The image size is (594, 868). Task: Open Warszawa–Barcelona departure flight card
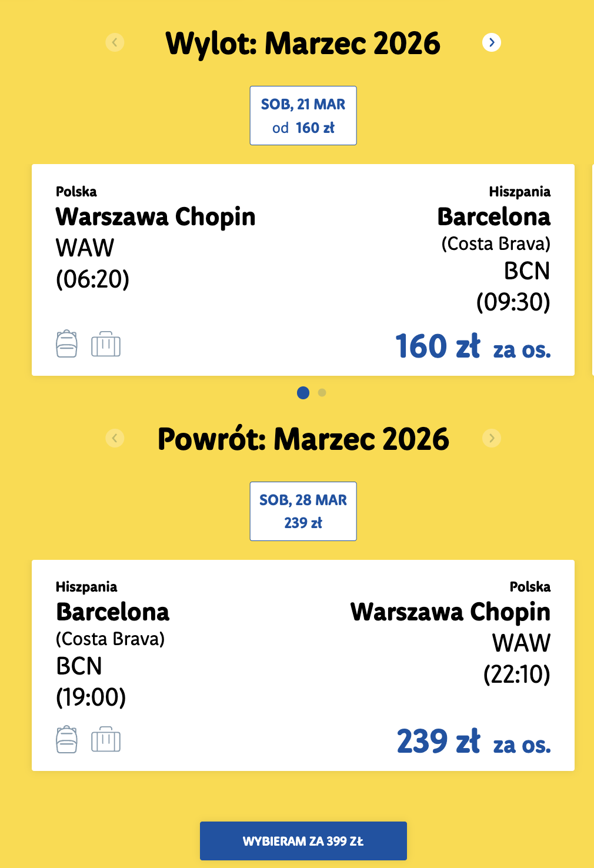tap(303, 270)
